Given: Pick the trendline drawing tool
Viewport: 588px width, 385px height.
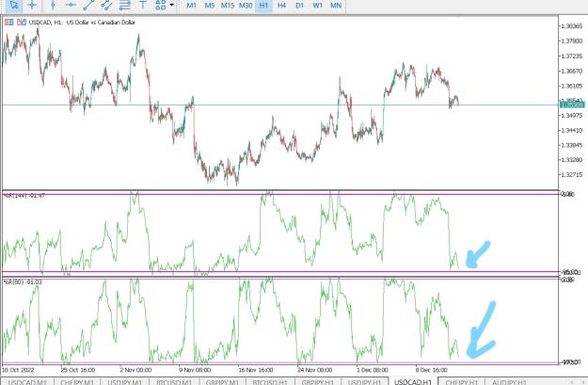Looking at the screenshot, I should [x=88, y=6].
